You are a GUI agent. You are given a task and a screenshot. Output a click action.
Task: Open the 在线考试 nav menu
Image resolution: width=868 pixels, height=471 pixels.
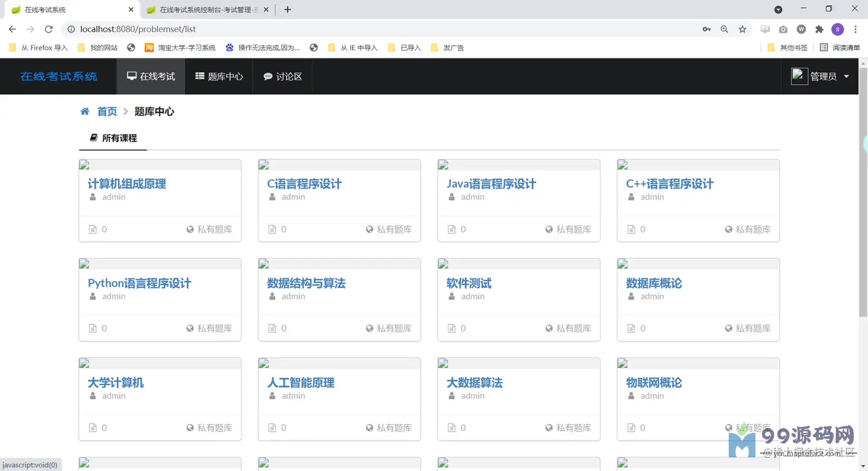coord(151,76)
